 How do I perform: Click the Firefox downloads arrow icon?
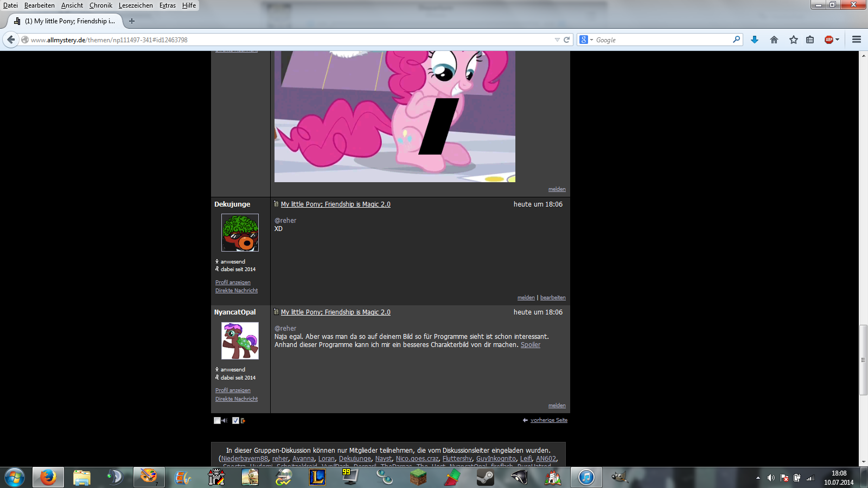754,40
